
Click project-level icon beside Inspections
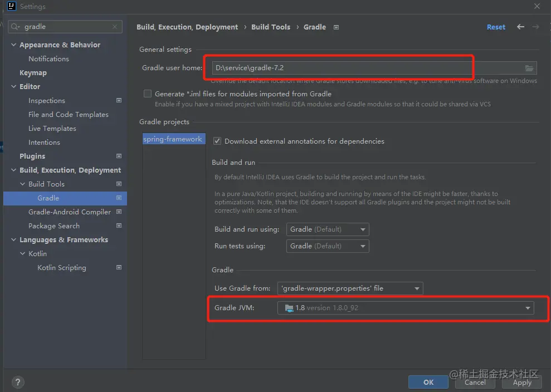click(x=119, y=100)
